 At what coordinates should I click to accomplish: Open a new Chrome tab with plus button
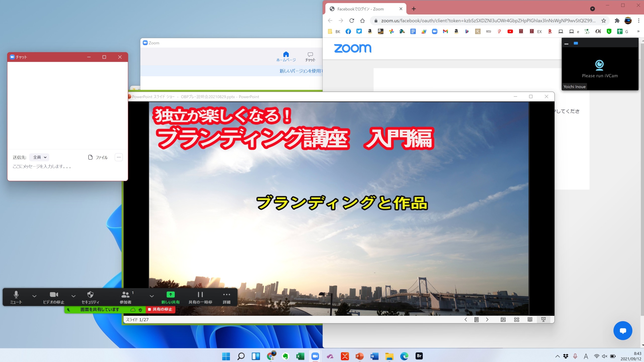pos(414,9)
